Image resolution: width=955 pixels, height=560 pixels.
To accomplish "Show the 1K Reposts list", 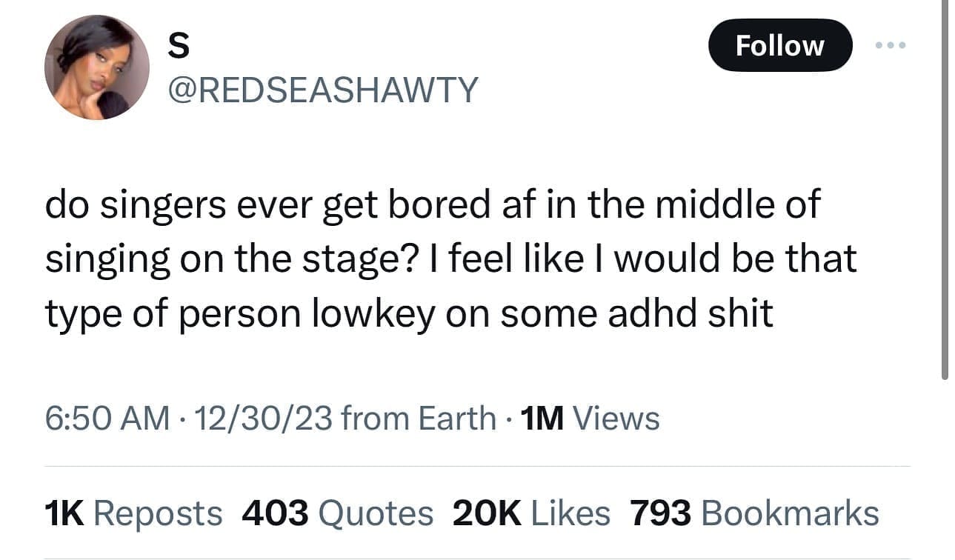I will 133,513.
